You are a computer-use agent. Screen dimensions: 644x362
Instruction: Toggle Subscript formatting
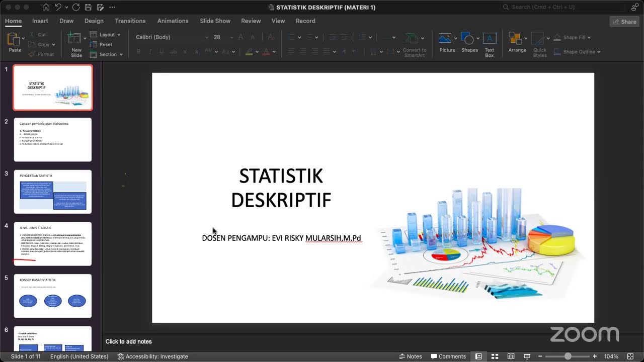point(196,52)
